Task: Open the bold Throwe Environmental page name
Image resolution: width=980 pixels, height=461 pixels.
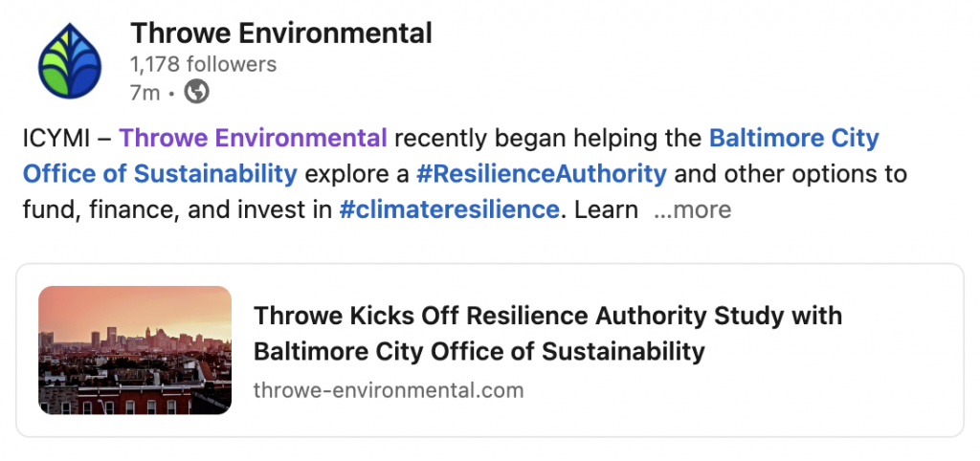Action: [x=280, y=33]
